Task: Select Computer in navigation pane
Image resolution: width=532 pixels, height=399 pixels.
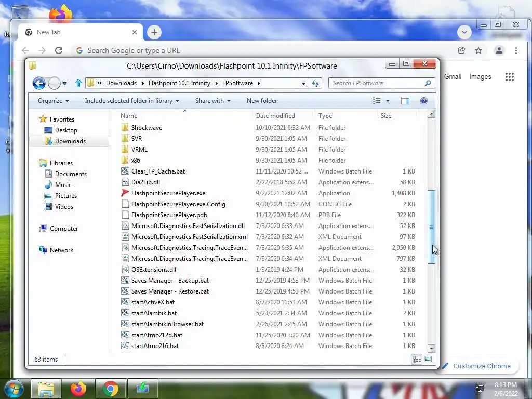Action: 64,229
